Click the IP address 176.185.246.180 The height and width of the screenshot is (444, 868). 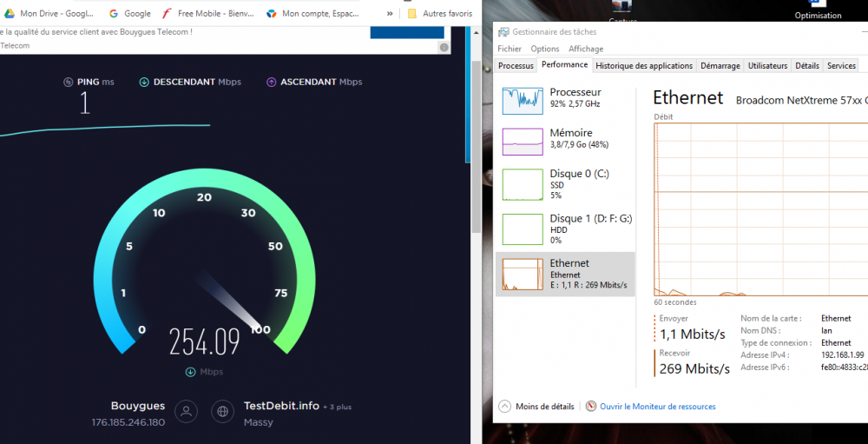pos(128,422)
